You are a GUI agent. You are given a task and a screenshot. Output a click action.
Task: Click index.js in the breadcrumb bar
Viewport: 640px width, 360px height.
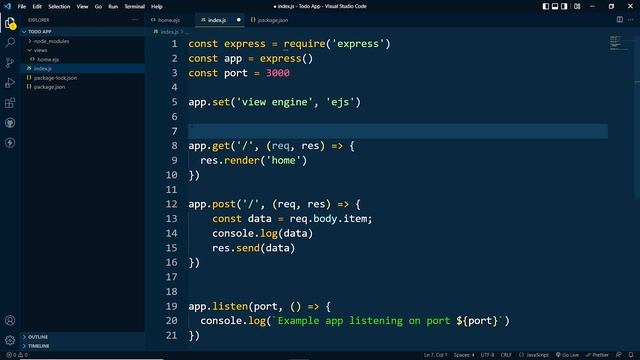pyautogui.click(x=169, y=31)
